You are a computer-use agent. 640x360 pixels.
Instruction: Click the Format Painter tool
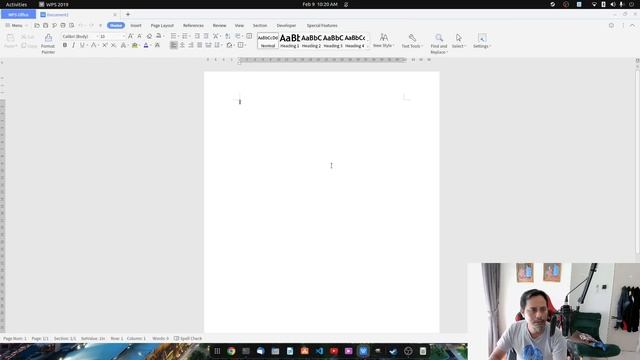pos(48,43)
